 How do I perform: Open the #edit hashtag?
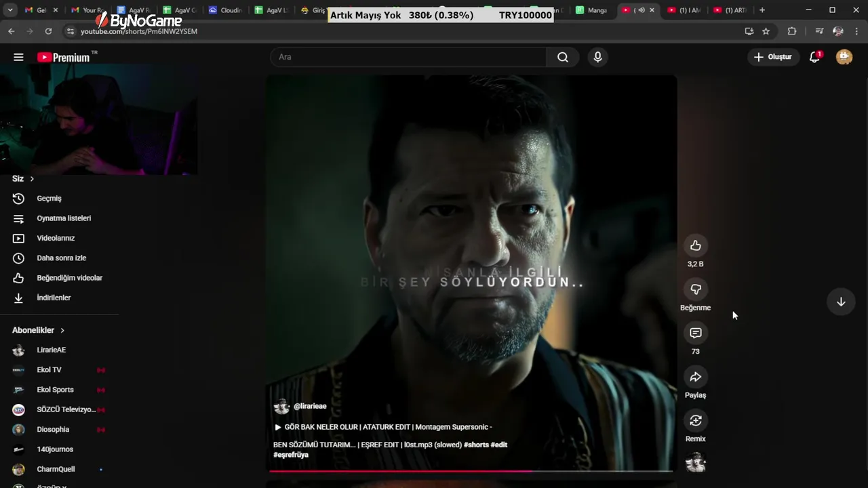pyautogui.click(x=499, y=445)
